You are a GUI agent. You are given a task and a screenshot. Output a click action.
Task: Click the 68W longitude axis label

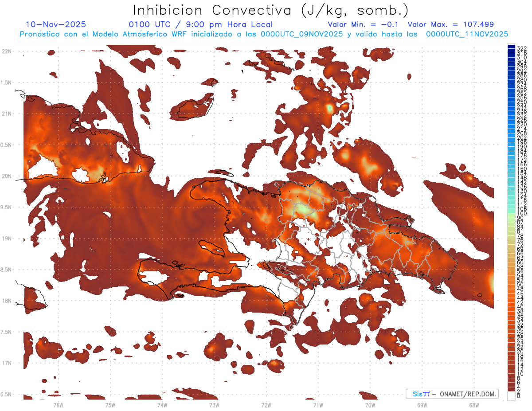[473, 405]
